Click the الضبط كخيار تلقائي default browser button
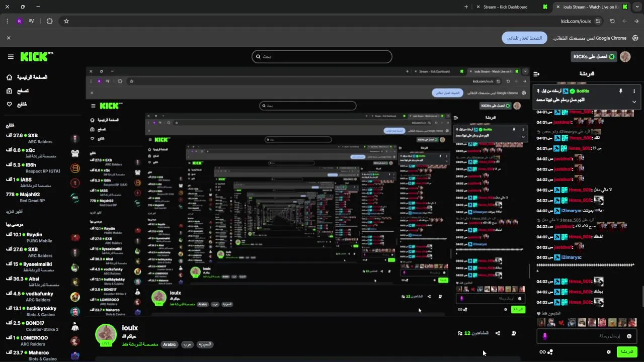This screenshot has height=362, width=644. point(524,38)
